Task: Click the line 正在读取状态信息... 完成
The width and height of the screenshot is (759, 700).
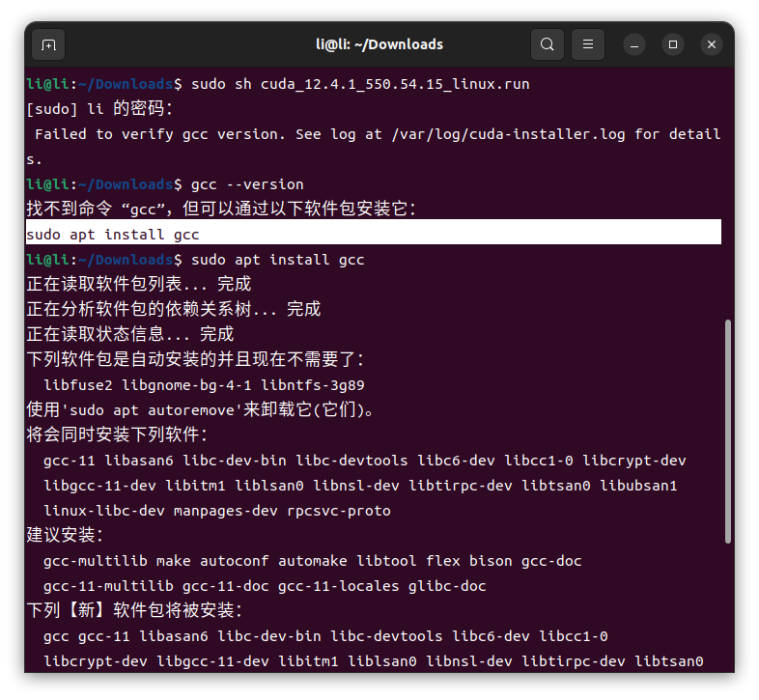Action: (x=130, y=334)
